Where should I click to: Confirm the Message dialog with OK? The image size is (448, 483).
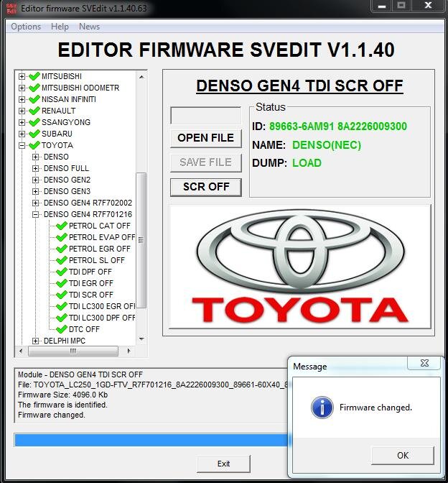403,455
